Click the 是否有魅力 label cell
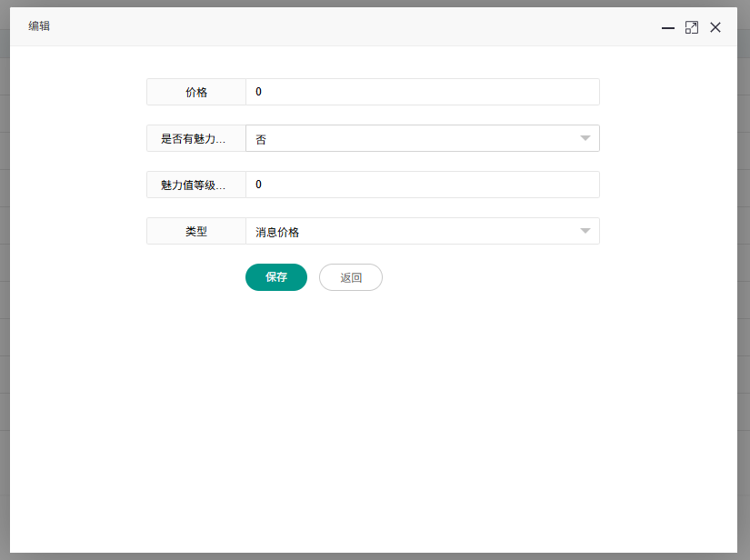Image resolution: width=750 pixels, height=560 pixels. tap(196, 138)
